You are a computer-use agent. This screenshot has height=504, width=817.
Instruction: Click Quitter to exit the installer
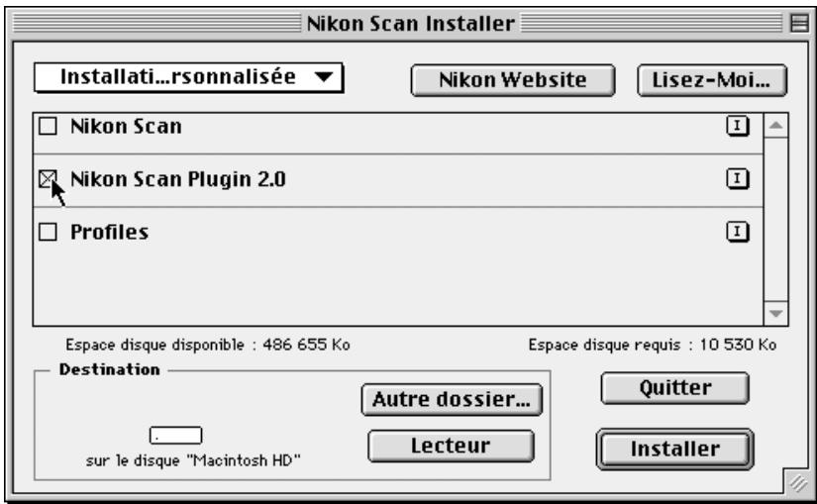674,388
